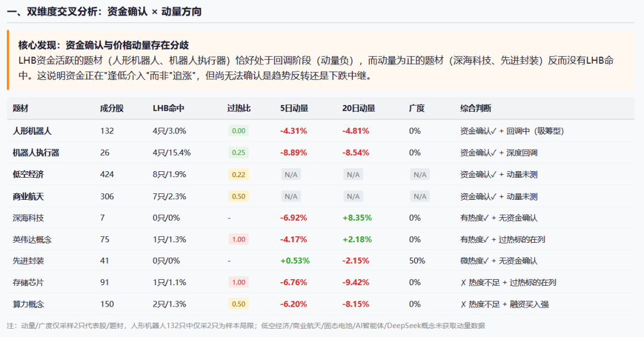Viewport: 644px width, 337px height.
Task: Click the 成分股 column header
Action: pos(112,109)
